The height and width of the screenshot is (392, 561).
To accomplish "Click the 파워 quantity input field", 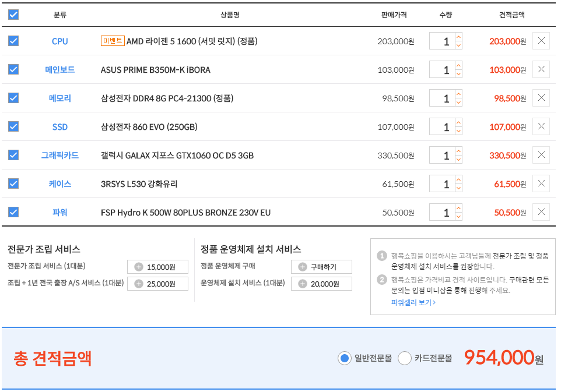I will [442, 213].
